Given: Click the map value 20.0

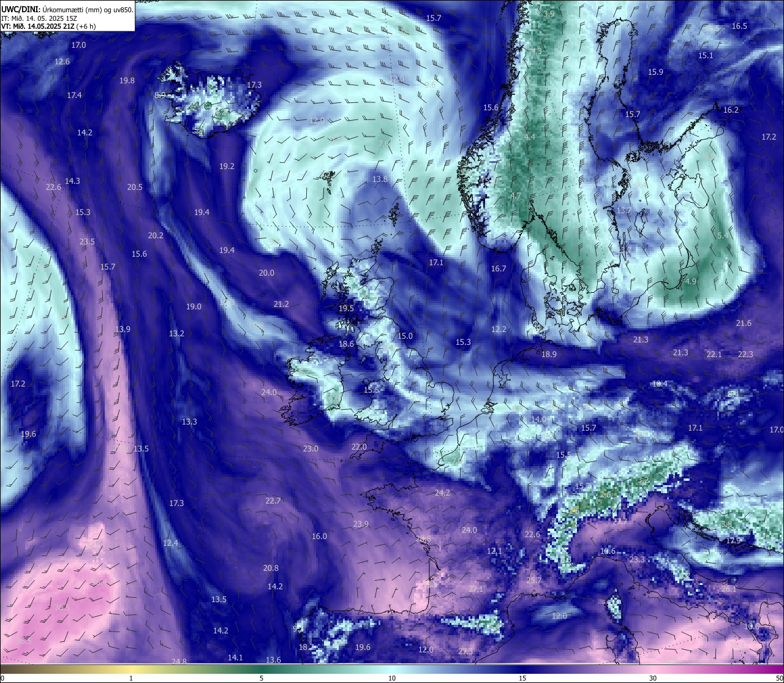Looking at the screenshot, I should click(x=266, y=273).
